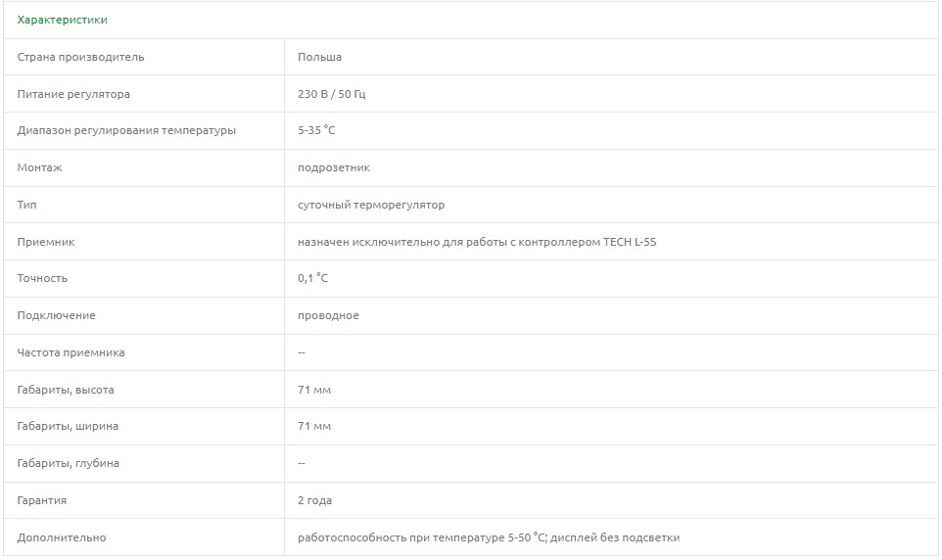Select the 5-35 °C value
Viewport: 942px width, 560px height.
tap(316, 130)
